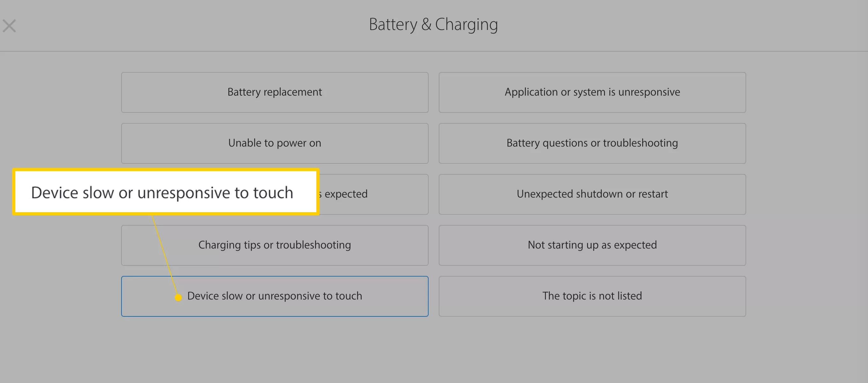Select Application or system is unresponsive
The image size is (868, 383).
pos(592,92)
